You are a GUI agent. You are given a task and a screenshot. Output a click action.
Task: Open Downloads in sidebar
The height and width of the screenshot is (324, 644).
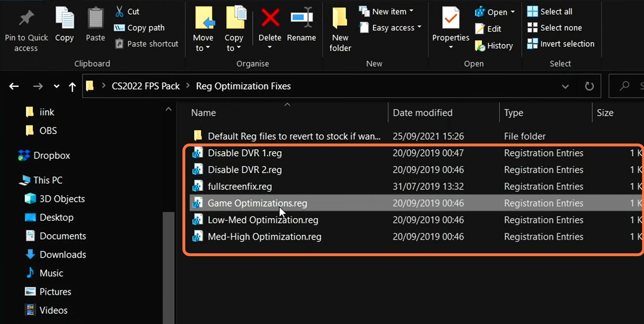[x=56, y=254]
